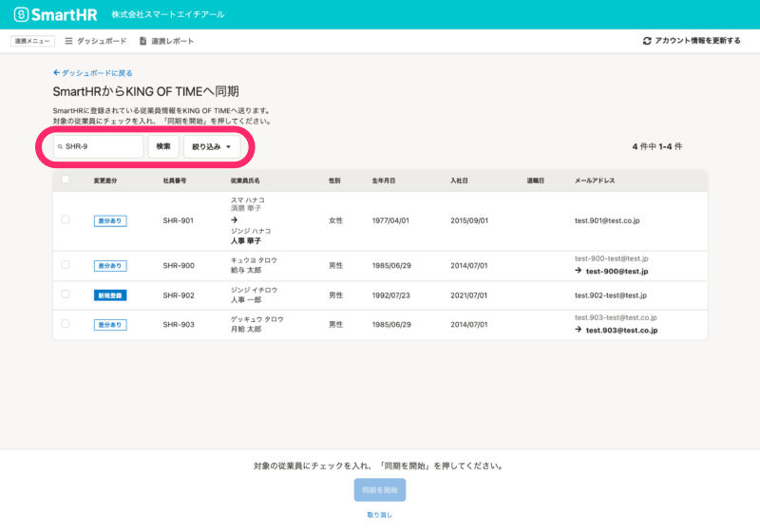Click the 変更差分 column header
760x532 pixels.
tap(105, 180)
